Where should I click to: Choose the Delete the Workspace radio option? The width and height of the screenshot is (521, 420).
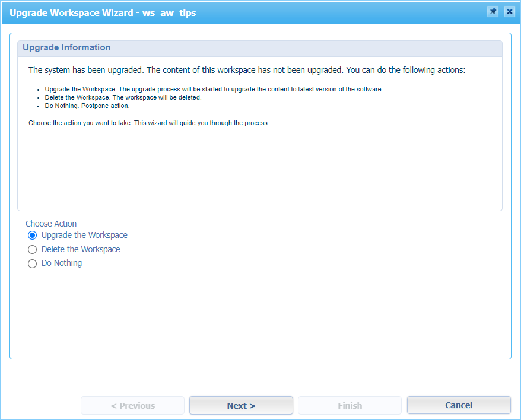click(x=33, y=250)
